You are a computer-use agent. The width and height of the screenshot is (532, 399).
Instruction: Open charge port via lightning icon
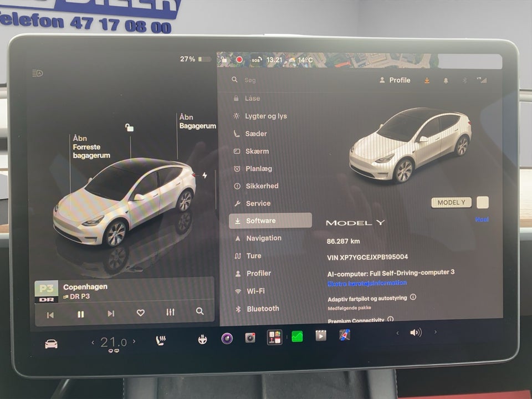point(204,175)
